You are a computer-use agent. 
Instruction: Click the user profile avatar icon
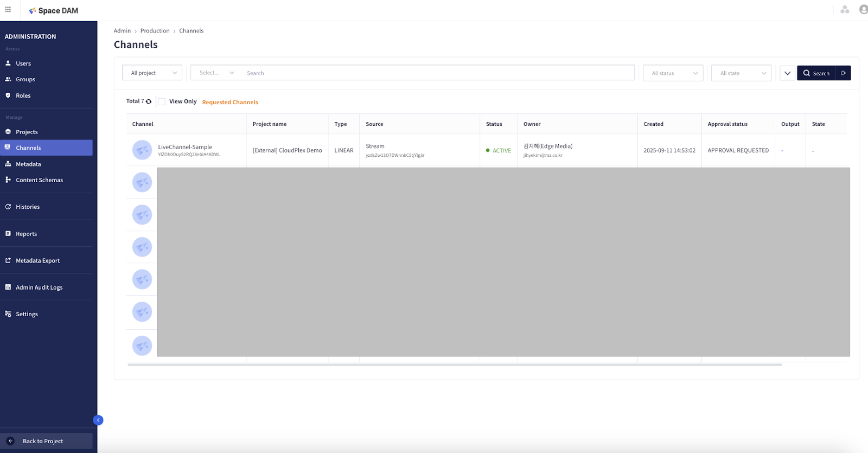863,9
